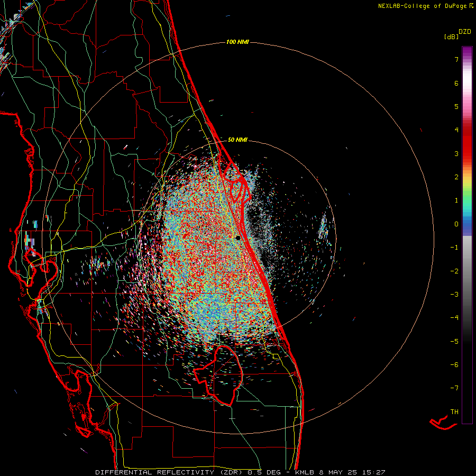Click the -5 dB scale tick label
Screen dimensions: 476x476
click(x=454, y=342)
